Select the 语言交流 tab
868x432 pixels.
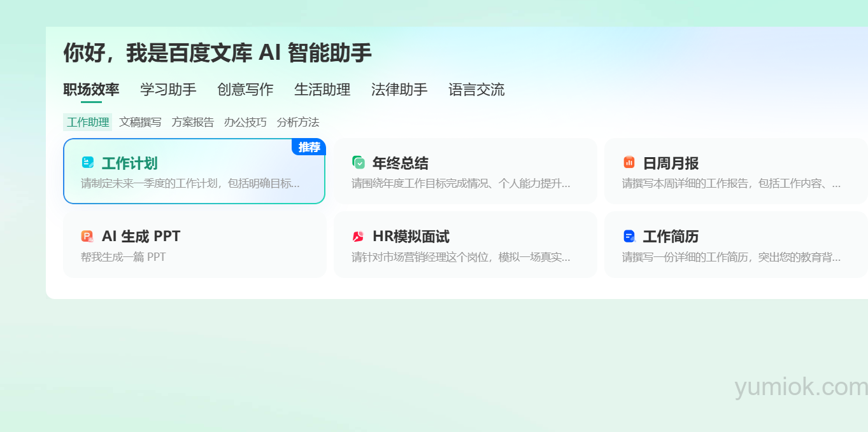tap(476, 90)
